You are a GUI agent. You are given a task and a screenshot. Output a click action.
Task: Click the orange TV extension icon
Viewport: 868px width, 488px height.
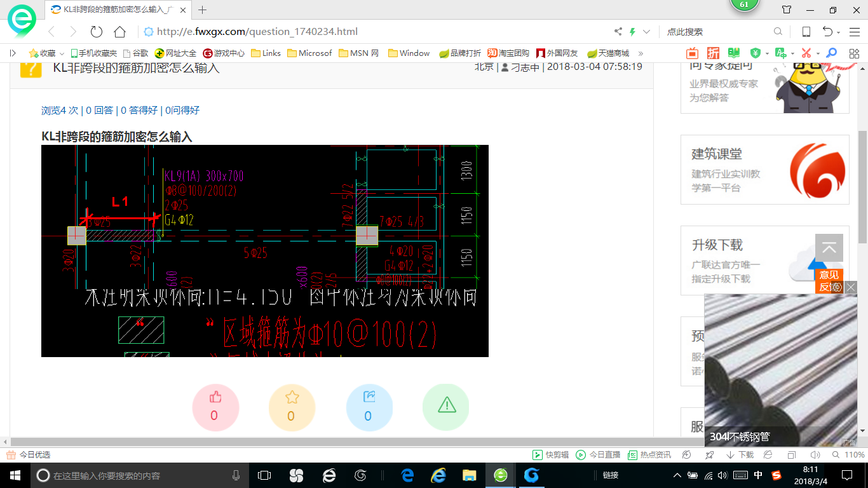point(692,53)
